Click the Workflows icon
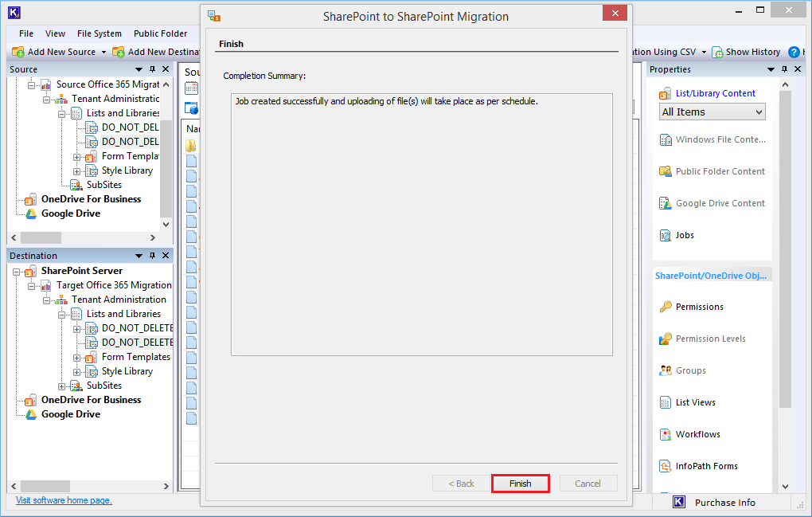This screenshot has width=812, height=517. [666, 434]
